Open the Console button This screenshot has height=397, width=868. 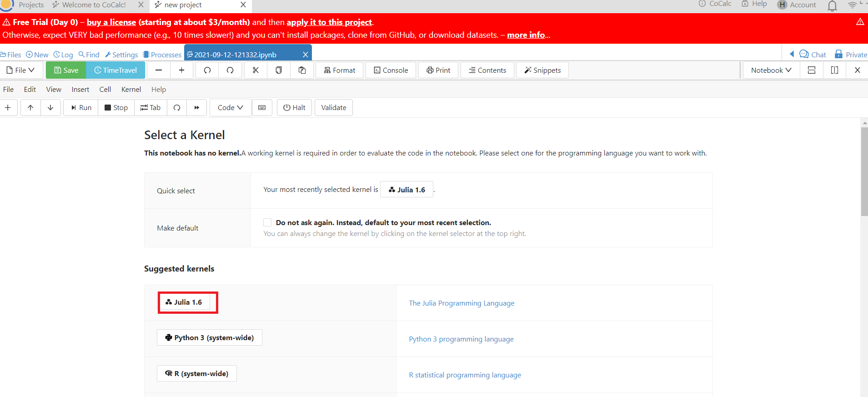(391, 70)
